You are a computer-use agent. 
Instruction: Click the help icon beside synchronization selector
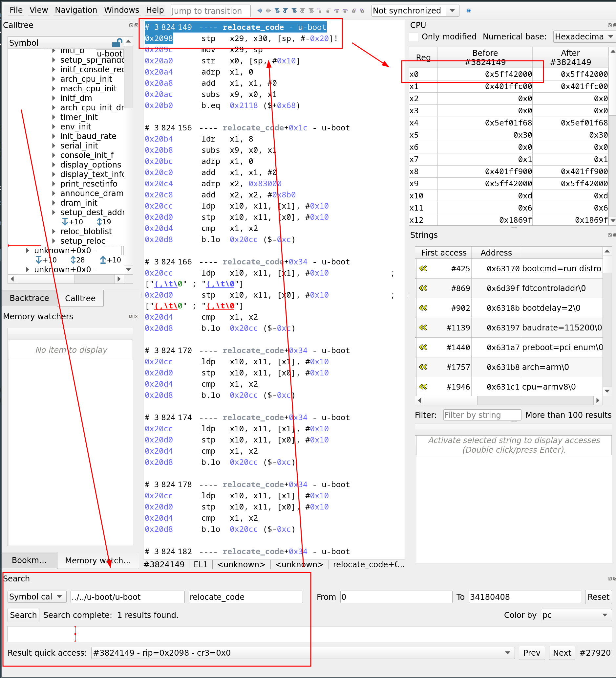[468, 11]
